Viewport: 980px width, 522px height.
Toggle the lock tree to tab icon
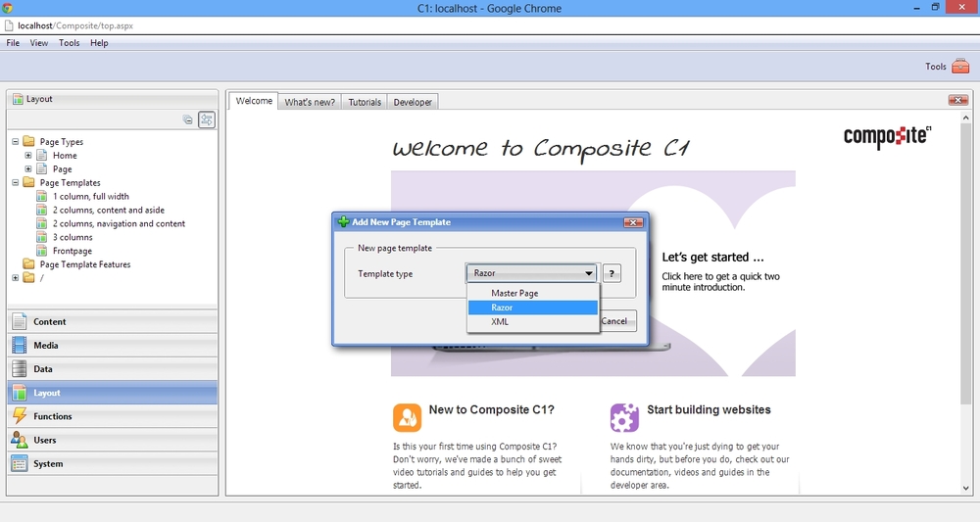tap(207, 119)
